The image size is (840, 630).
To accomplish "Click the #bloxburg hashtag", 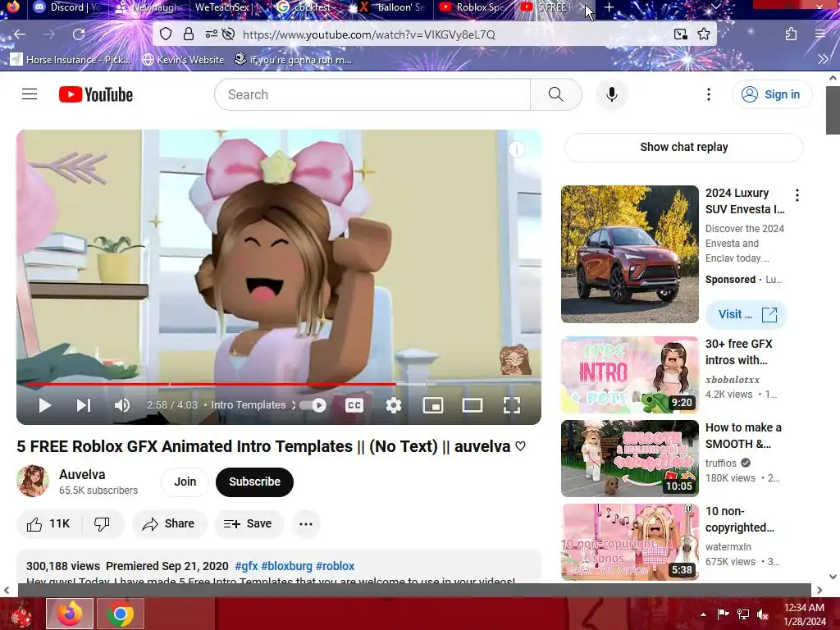I will 286,566.
